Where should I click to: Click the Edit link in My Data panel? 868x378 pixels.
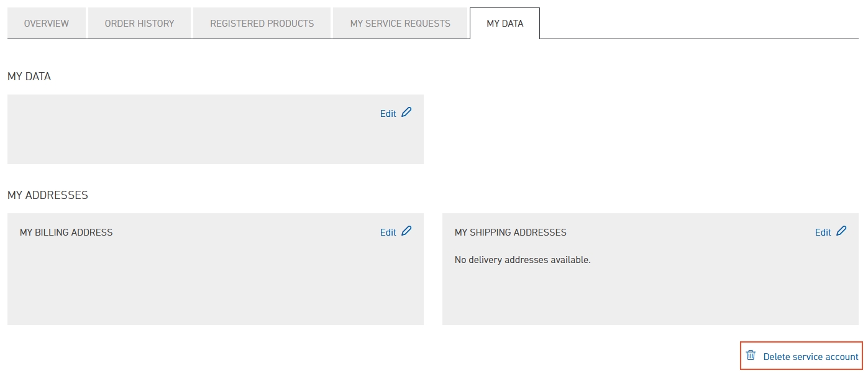388,114
